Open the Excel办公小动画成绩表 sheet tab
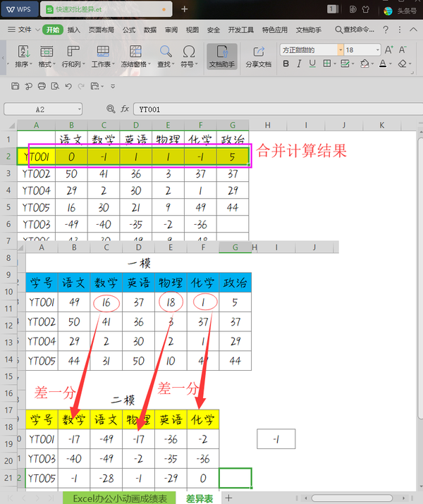 (x=120, y=498)
